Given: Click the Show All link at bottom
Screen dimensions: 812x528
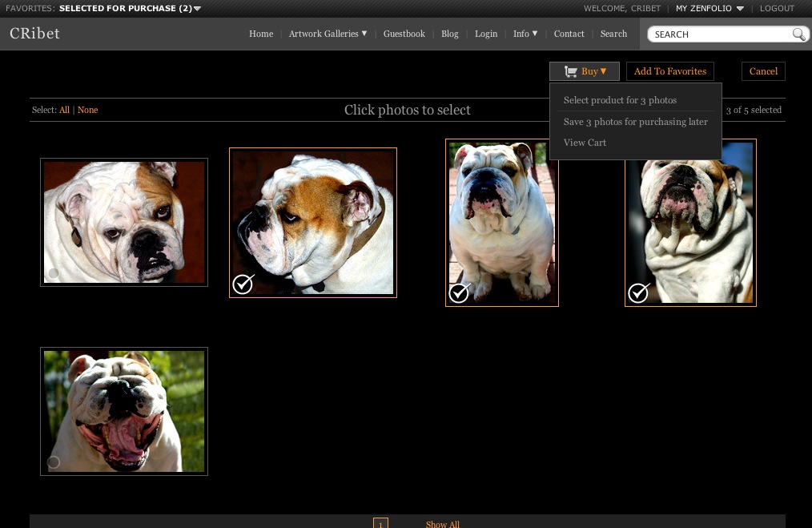Looking at the screenshot, I should pyautogui.click(x=442, y=523).
